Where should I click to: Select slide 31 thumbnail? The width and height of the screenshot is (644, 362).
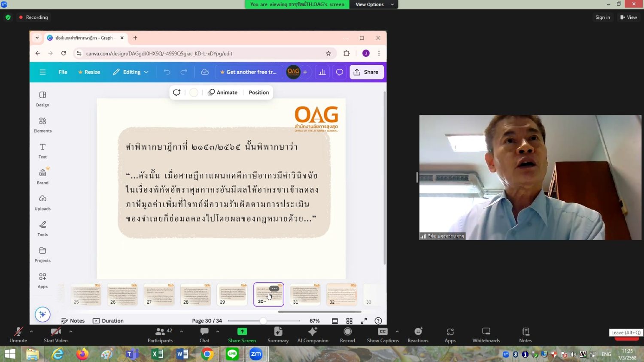click(x=305, y=294)
